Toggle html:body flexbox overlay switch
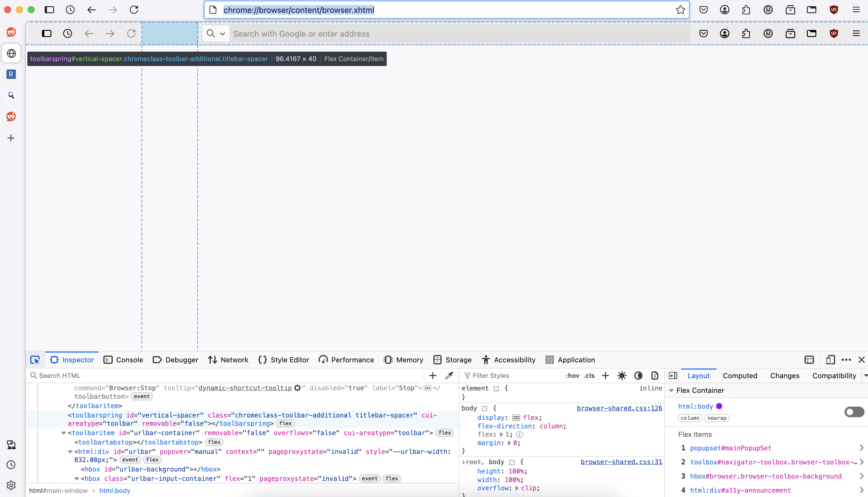 point(854,412)
